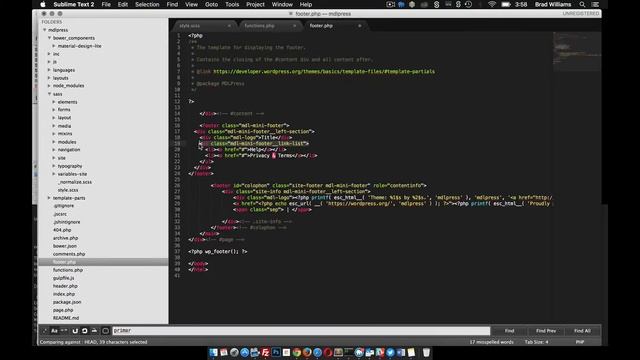Toggle whole word find option
The width and height of the screenshot is (640, 360).
pos(64,331)
